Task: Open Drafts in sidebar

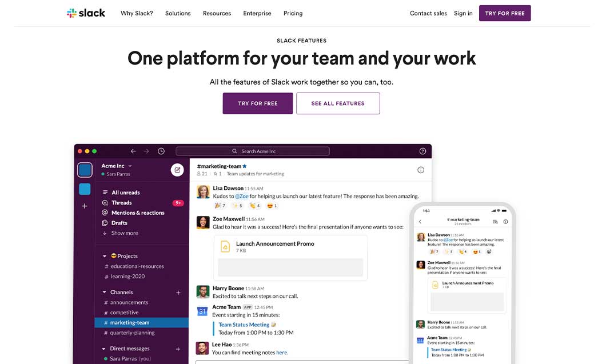Action: [119, 223]
